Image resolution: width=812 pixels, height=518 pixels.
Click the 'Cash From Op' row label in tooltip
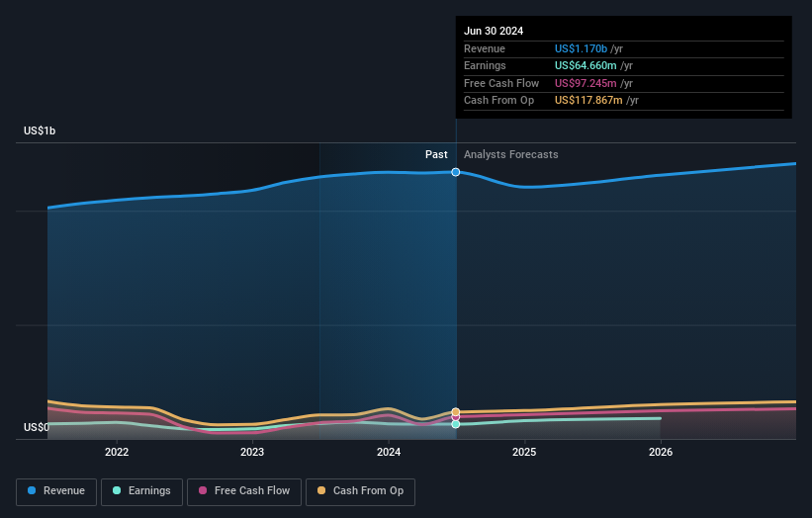point(498,101)
